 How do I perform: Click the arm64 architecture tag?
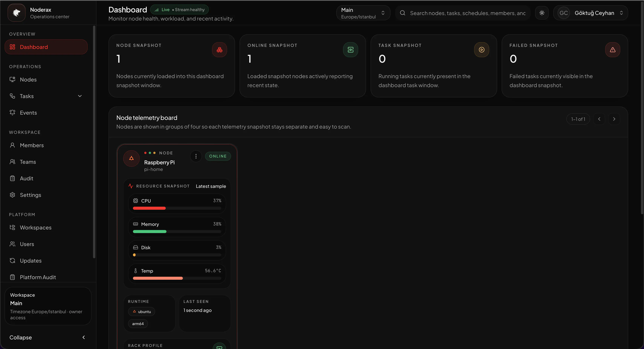coord(138,324)
